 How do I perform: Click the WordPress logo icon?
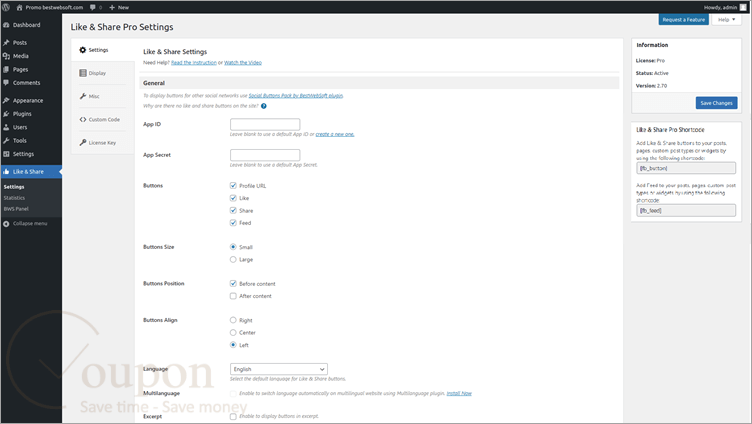pos(6,7)
